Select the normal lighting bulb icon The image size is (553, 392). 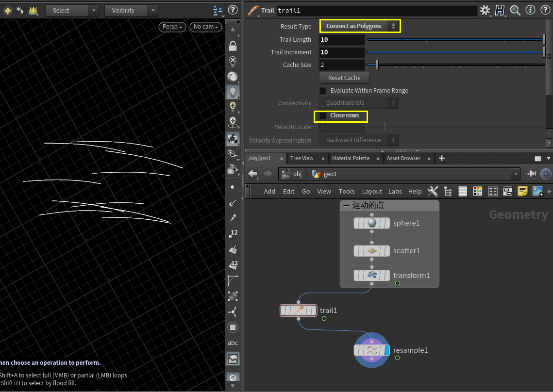click(233, 92)
